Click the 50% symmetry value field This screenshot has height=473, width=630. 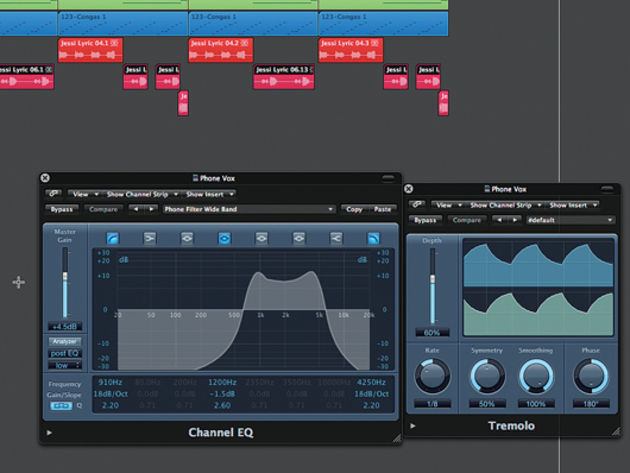click(x=487, y=404)
